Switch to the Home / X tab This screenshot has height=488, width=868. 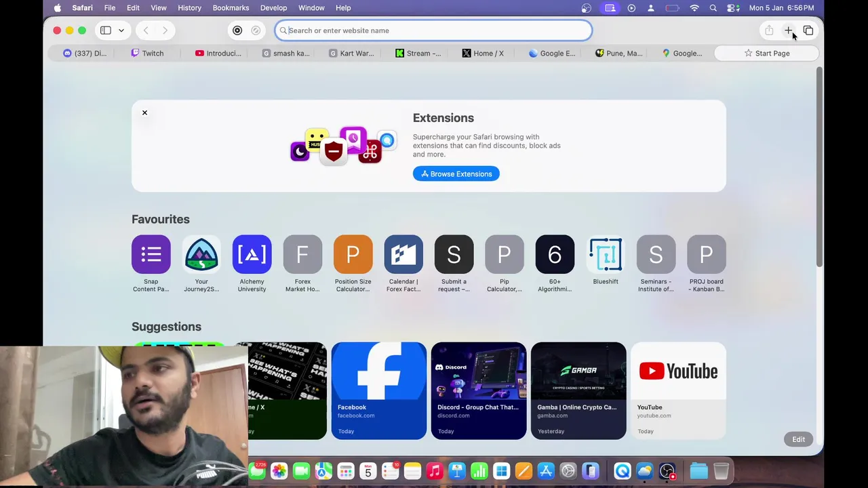click(x=484, y=54)
